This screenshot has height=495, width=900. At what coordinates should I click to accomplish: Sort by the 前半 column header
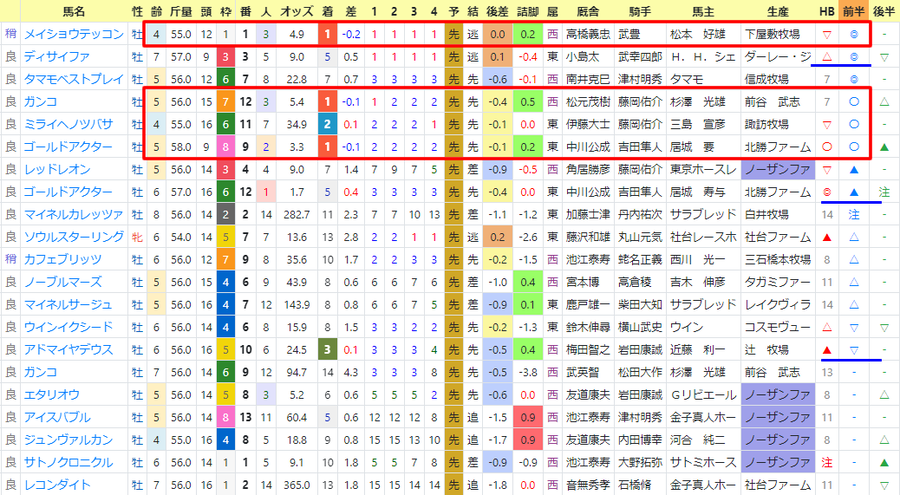[854, 11]
